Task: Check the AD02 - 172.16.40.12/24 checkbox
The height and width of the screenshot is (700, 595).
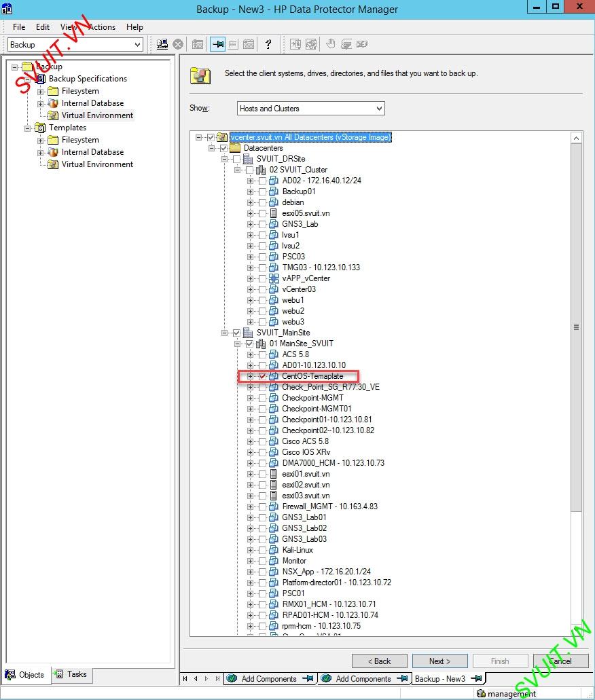Action: pyautogui.click(x=262, y=181)
